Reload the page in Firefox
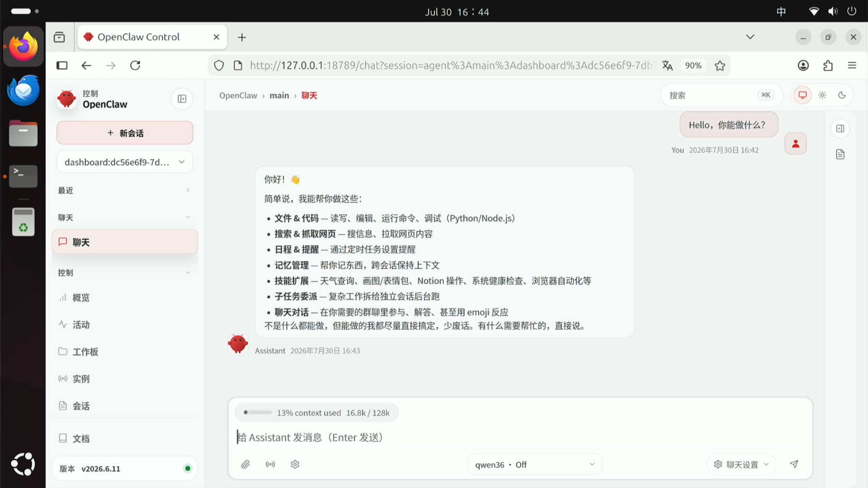Image resolution: width=868 pixels, height=488 pixels. coord(135,66)
